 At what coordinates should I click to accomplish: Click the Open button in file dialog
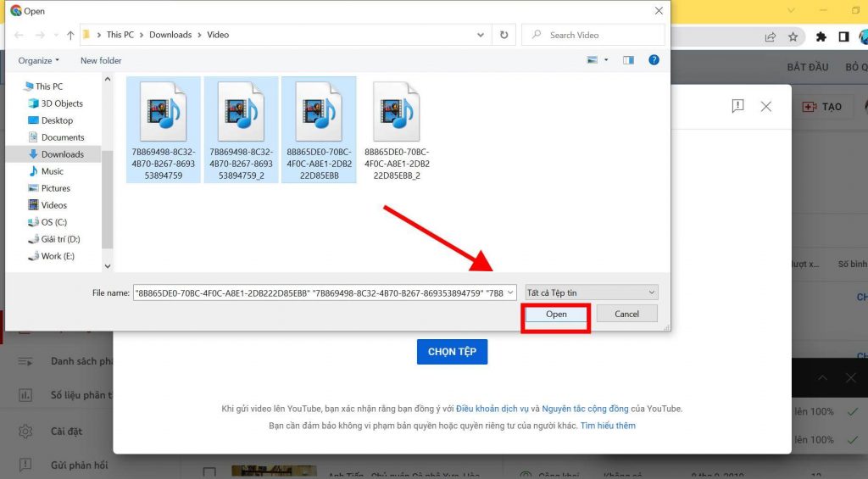tap(556, 314)
